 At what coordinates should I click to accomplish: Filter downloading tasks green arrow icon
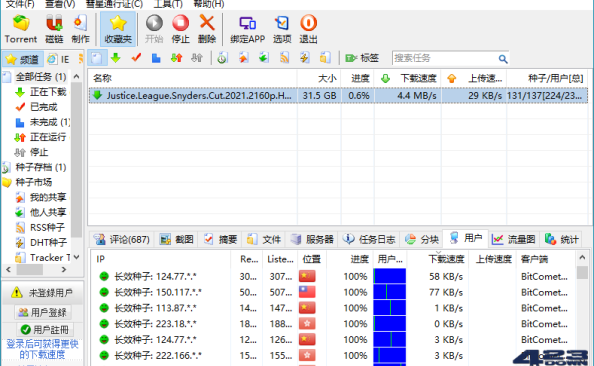[x=116, y=58]
